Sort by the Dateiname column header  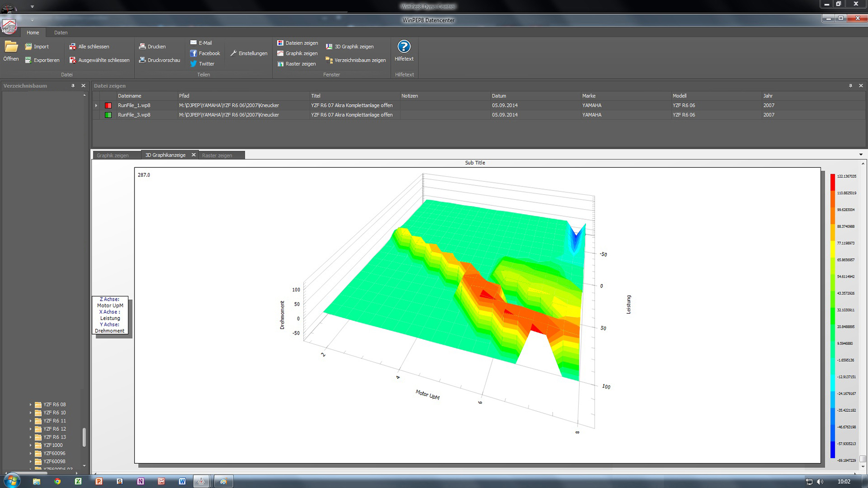tap(147, 96)
